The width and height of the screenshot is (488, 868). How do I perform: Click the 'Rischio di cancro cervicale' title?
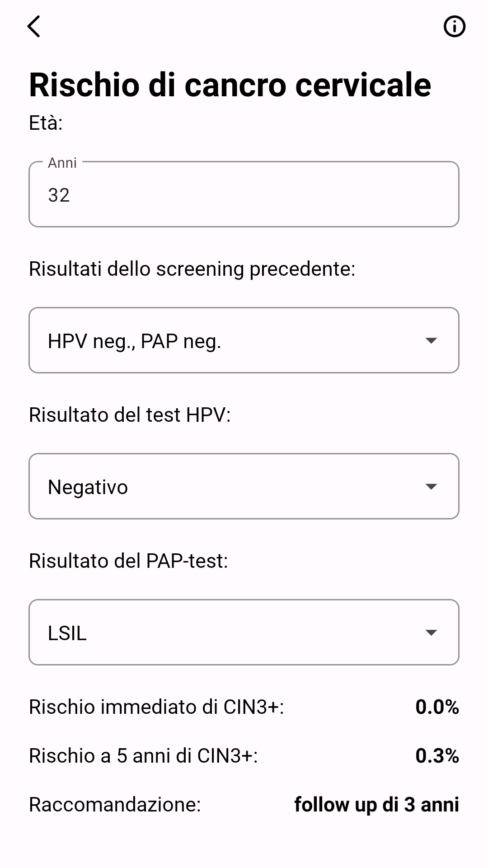(230, 85)
